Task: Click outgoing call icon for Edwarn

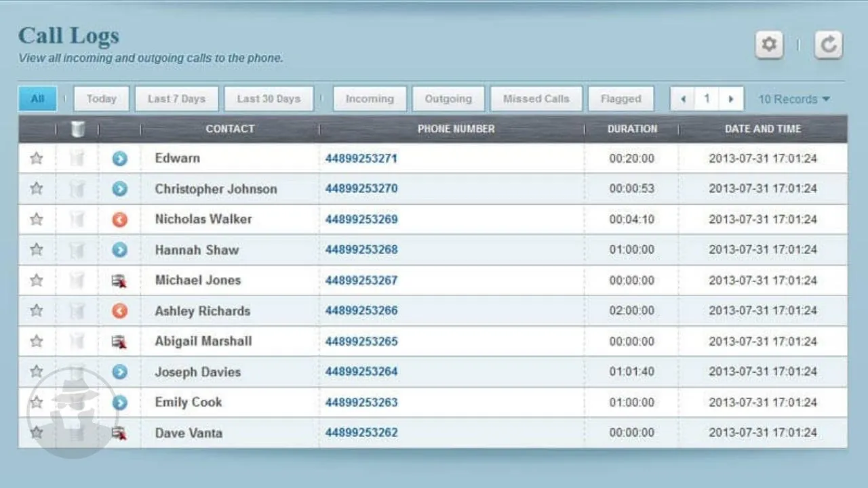Action: pyautogui.click(x=119, y=159)
